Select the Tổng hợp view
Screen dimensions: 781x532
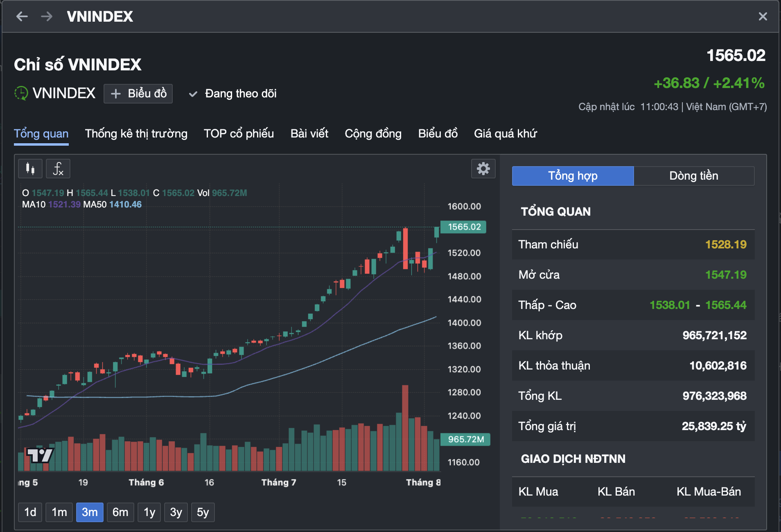[x=573, y=176]
